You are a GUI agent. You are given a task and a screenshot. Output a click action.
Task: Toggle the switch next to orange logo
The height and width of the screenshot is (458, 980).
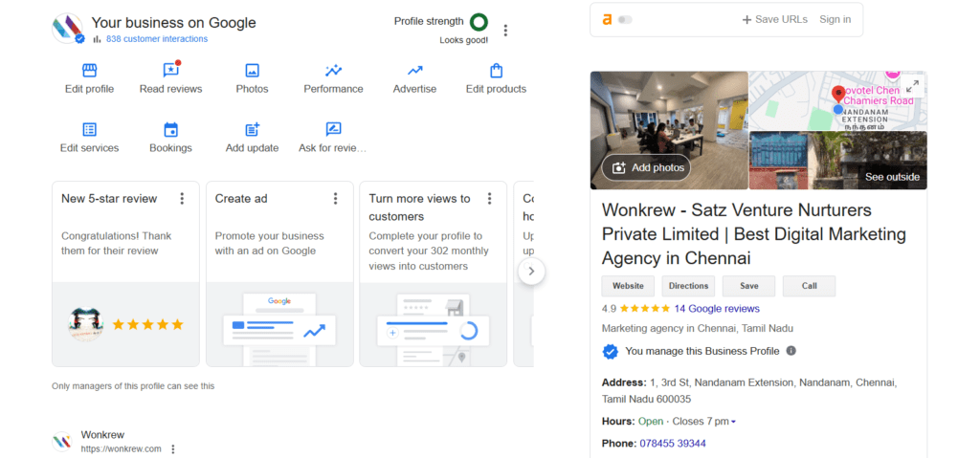point(625,20)
